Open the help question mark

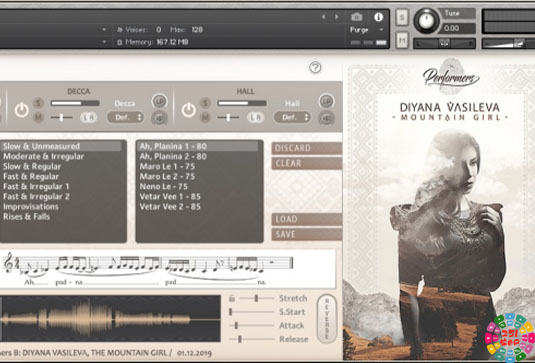[x=315, y=68]
